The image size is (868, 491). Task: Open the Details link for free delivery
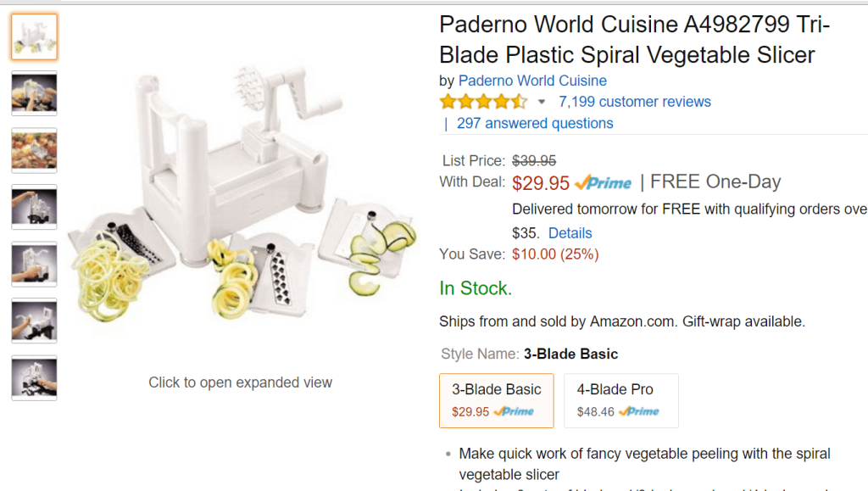[570, 233]
